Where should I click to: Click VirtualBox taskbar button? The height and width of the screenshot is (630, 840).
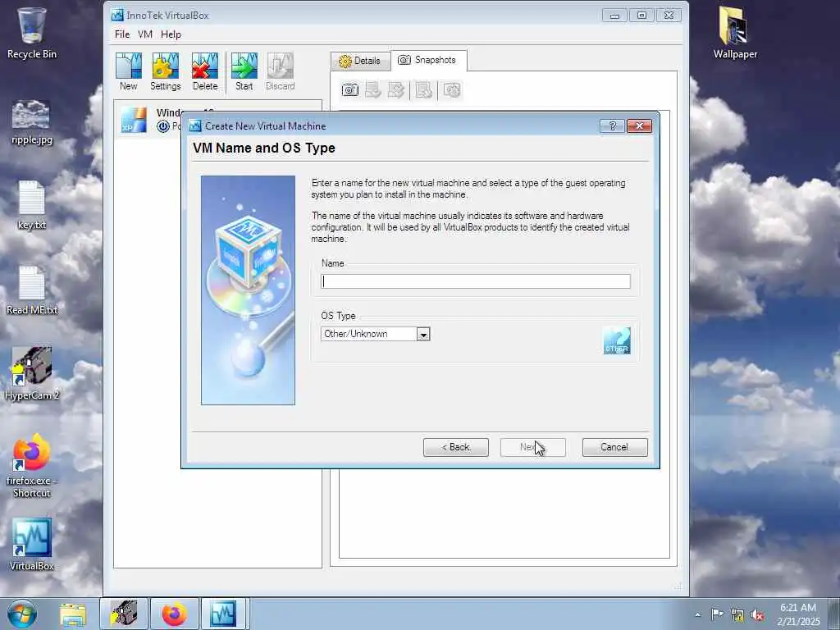[x=223, y=614]
